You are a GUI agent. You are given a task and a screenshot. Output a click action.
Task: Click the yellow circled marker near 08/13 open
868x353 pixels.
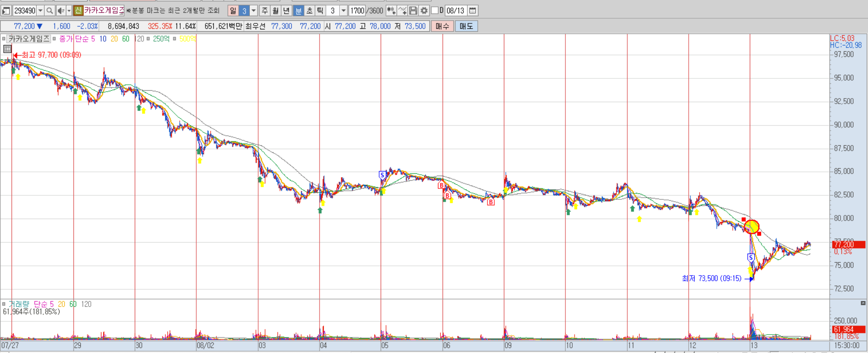click(752, 226)
